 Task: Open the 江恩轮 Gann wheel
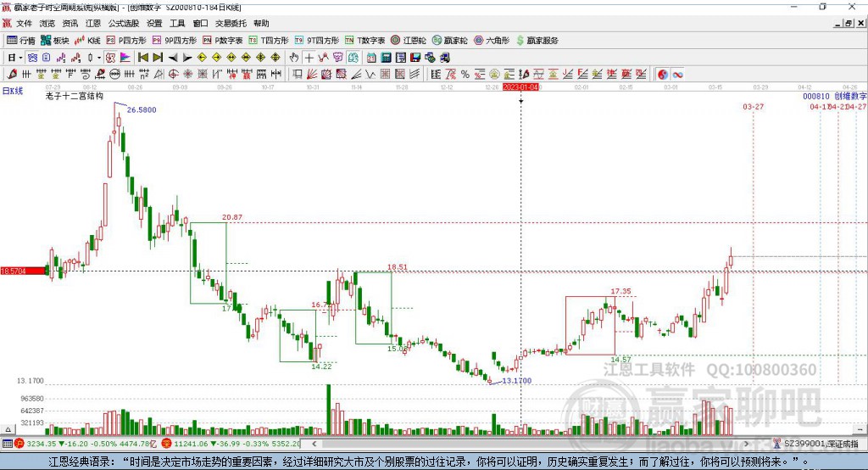409,41
